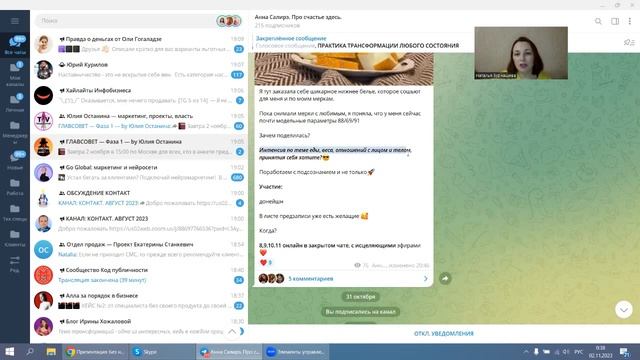Open File Explorer from the taskbar

click(x=51, y=351)
